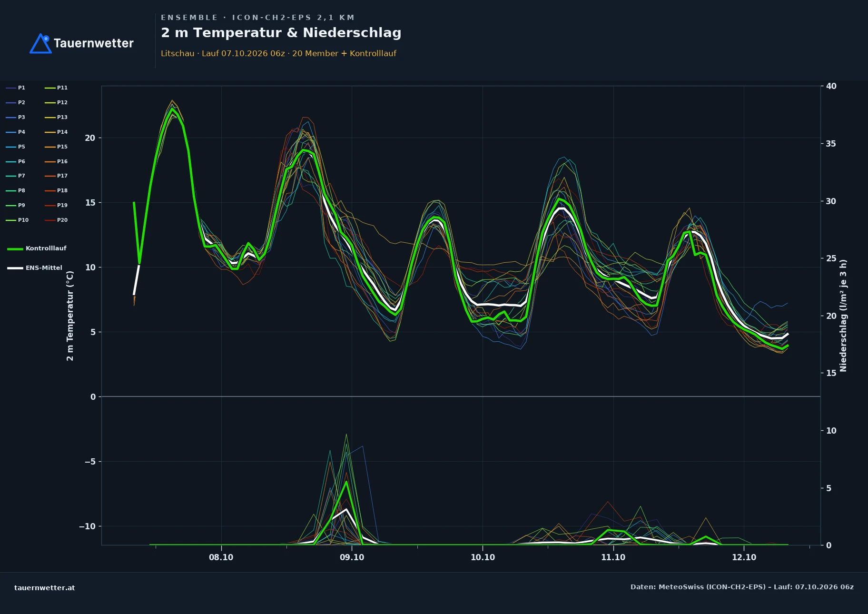The image size is (868, 614).
Task: Click the 20 value on the temperature axis
Action: click(90, 138)
